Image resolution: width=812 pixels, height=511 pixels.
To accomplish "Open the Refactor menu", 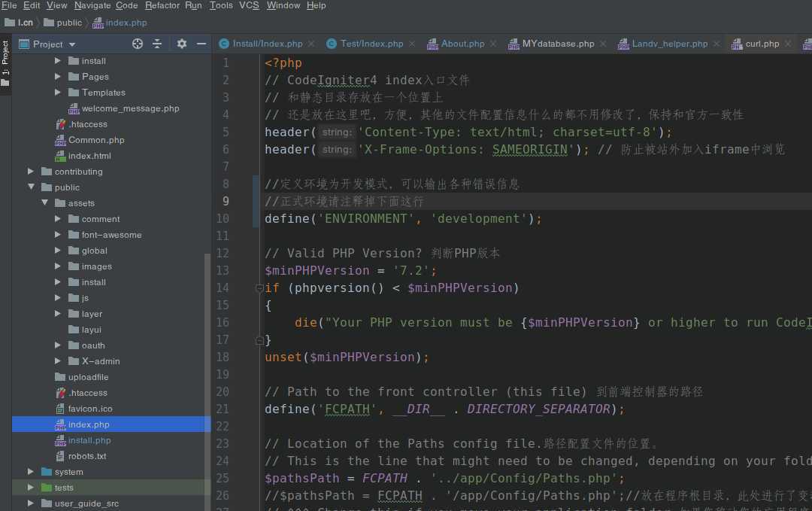I will click(x=162, y=5).
